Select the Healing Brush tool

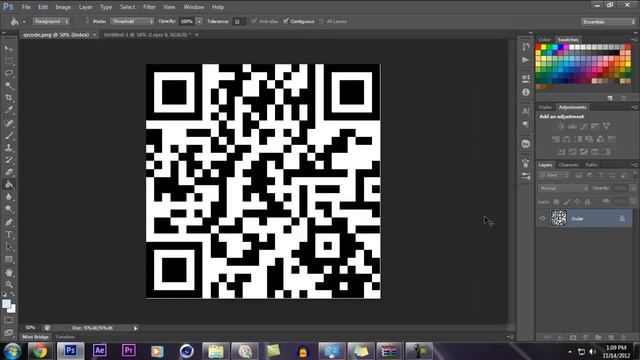point(9,123)
